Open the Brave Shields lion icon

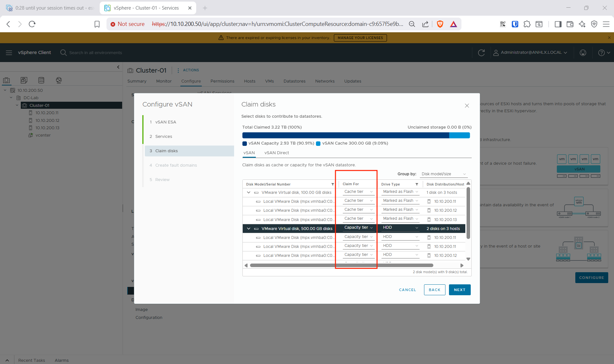click(440, 24)
